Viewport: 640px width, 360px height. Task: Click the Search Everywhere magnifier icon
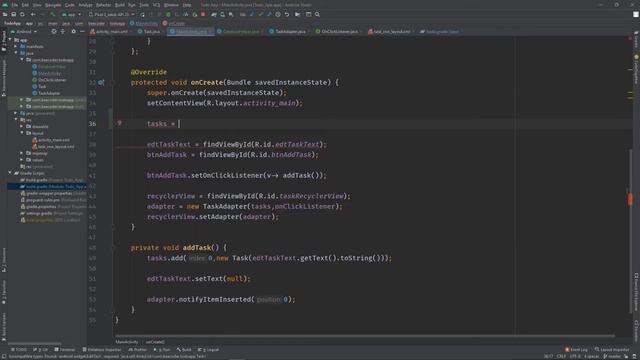pyautogui.click(x=317, y=14)
